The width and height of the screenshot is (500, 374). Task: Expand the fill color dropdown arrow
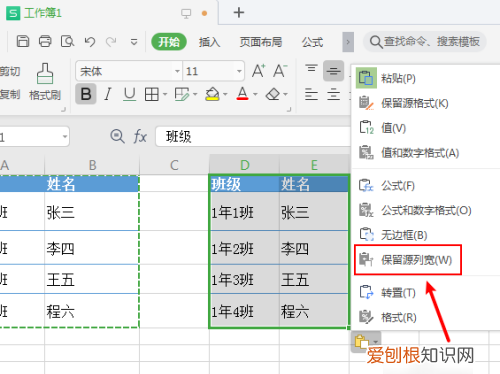(225, 95)
